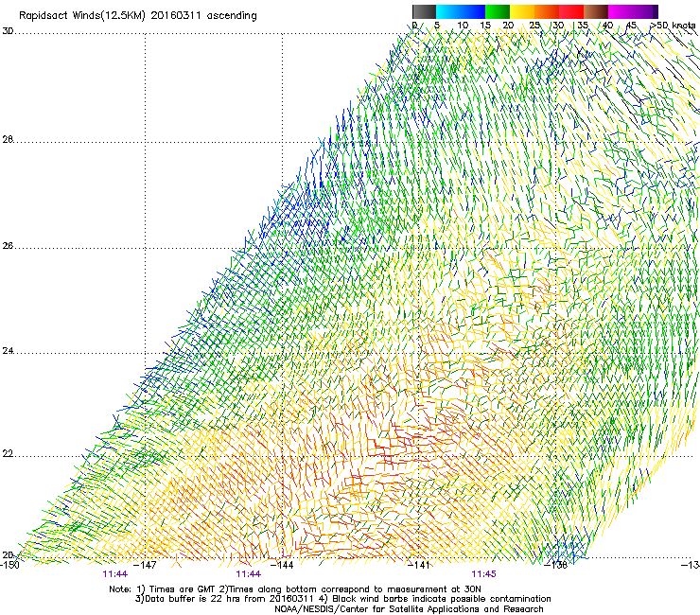
Task: Select latitude label '30' on left axis
Action: pos(8,31)
